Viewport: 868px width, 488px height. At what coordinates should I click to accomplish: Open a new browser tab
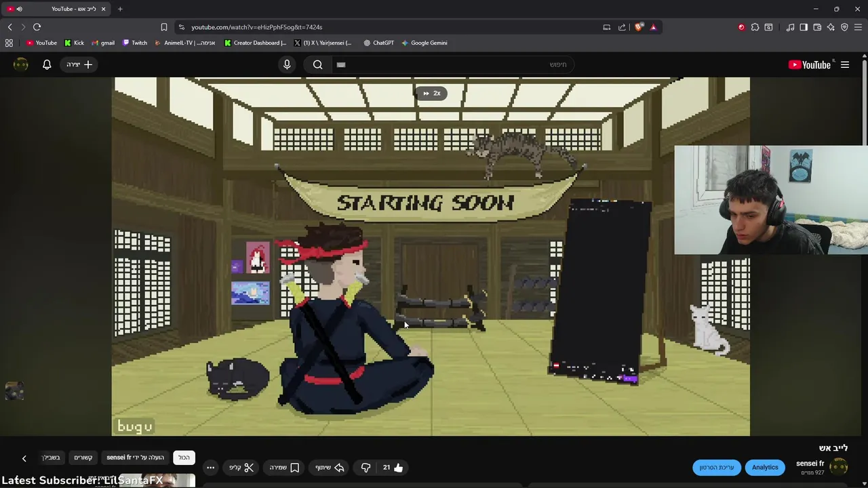tap(120, 9)
